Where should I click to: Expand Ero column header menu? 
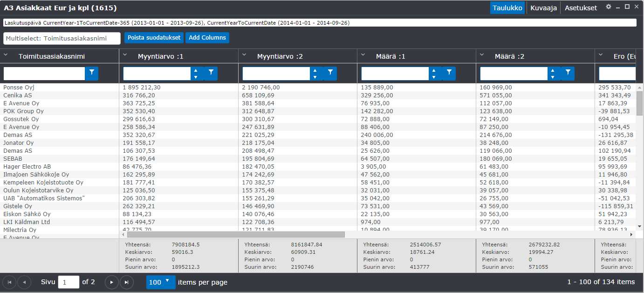tap(601, 55)
